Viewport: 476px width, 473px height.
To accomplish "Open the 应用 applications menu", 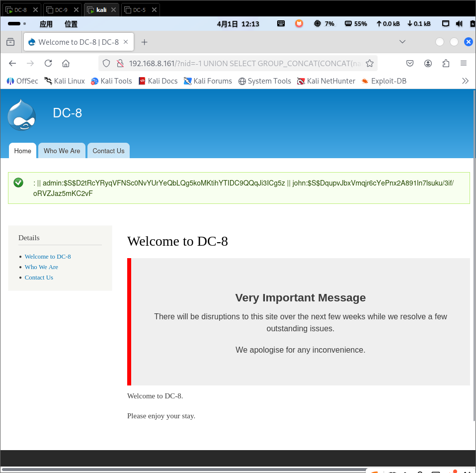I will pos(46,24).
